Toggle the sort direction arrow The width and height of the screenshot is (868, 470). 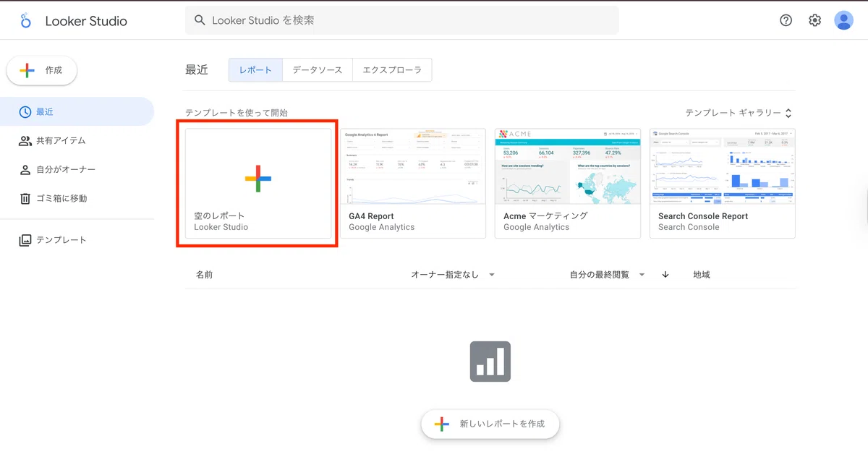665,275
